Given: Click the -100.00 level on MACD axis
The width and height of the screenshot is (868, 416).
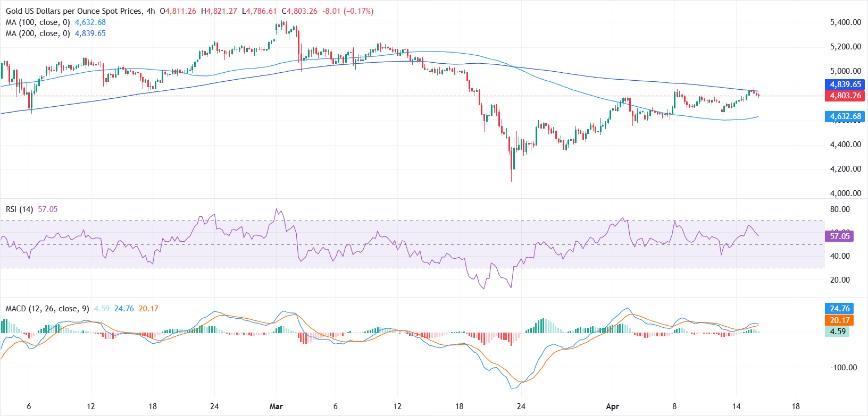Looking at the screenshot, I should coord(844,368).
